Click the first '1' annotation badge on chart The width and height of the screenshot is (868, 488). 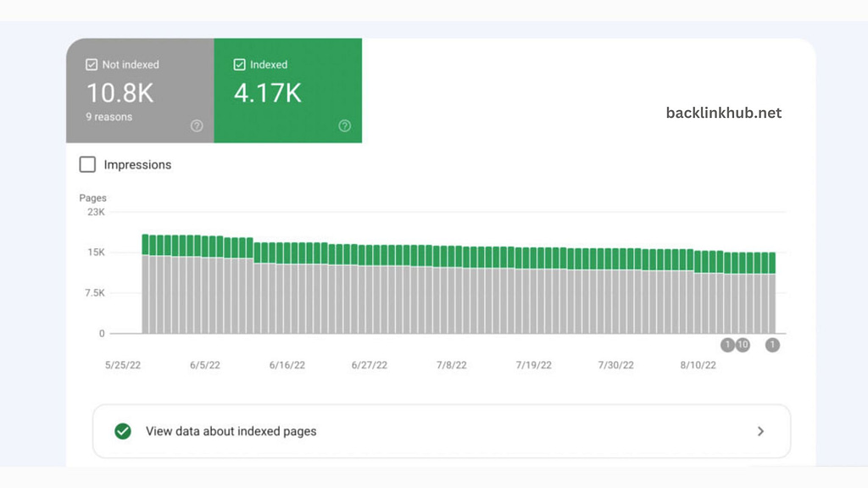pos(727,345)
